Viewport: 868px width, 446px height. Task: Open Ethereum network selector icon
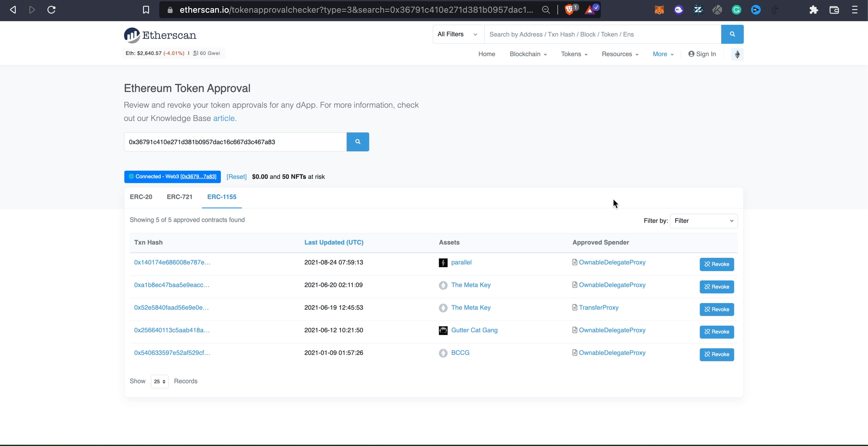[x=737, y=54]
